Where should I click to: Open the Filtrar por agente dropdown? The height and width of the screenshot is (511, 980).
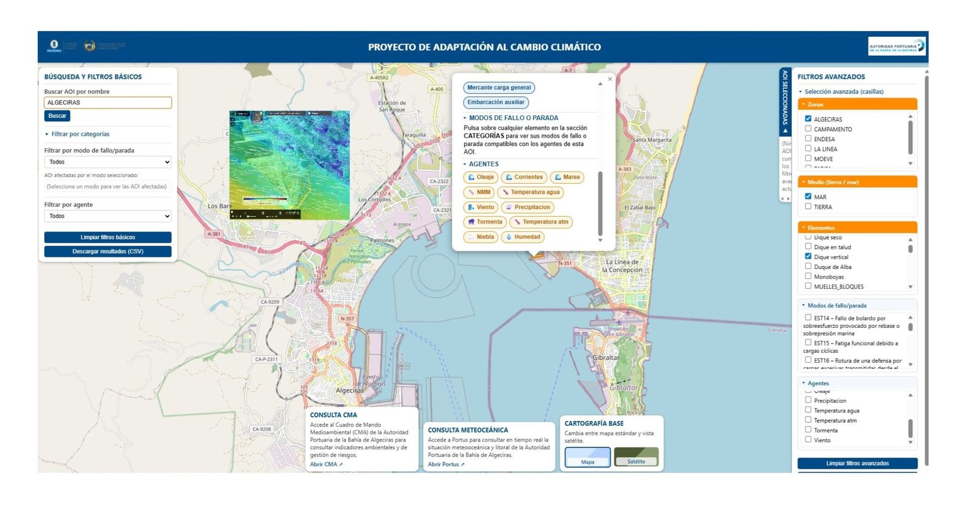click(108, 216)
